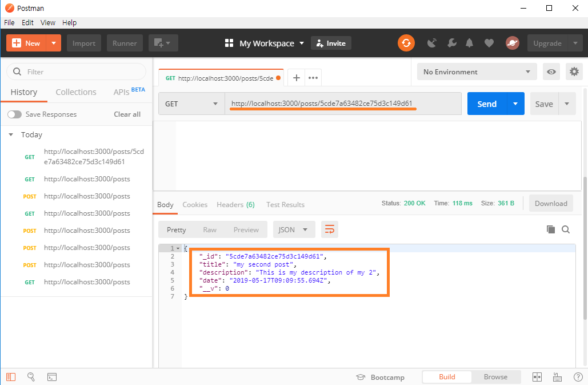This screenshot has height=385, width=588.
Task: Open manage environments gear icon
Action: [x=574, y=72]
